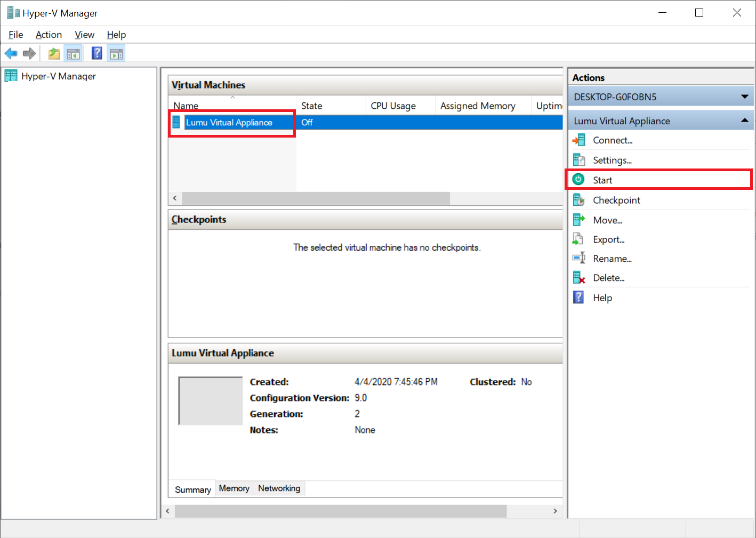756x538 pixels.
Task: Click the Generation value 2
Action: (x=357, y=414)
